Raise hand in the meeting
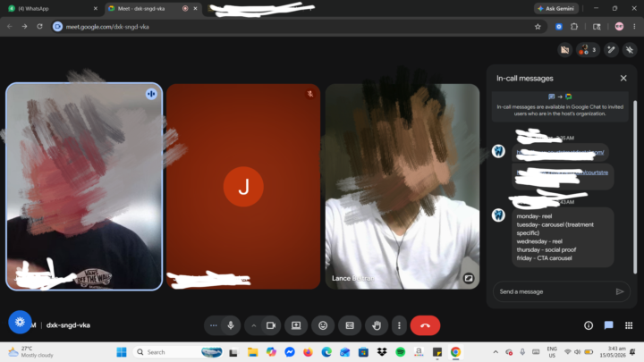Image resolution: width=644 pixels, height=362 pixels. (x=377, y=325)
